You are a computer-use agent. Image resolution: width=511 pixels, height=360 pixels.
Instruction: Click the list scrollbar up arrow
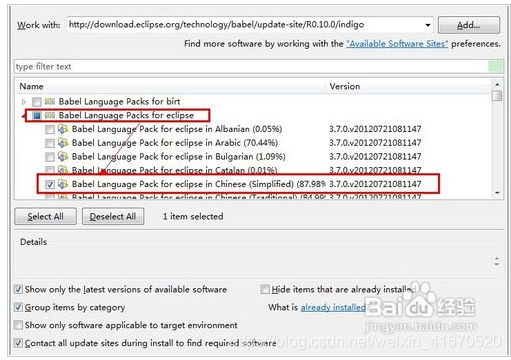point(497,84)
